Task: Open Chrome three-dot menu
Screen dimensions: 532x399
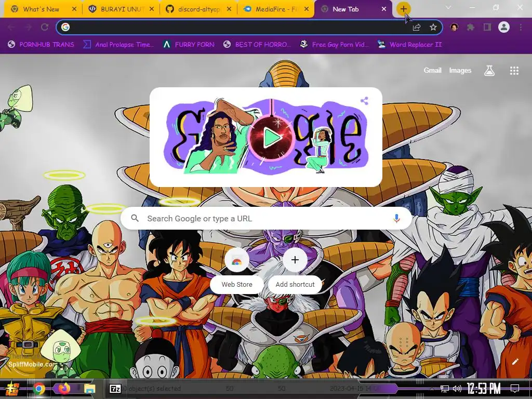Action: coord(521,27)
